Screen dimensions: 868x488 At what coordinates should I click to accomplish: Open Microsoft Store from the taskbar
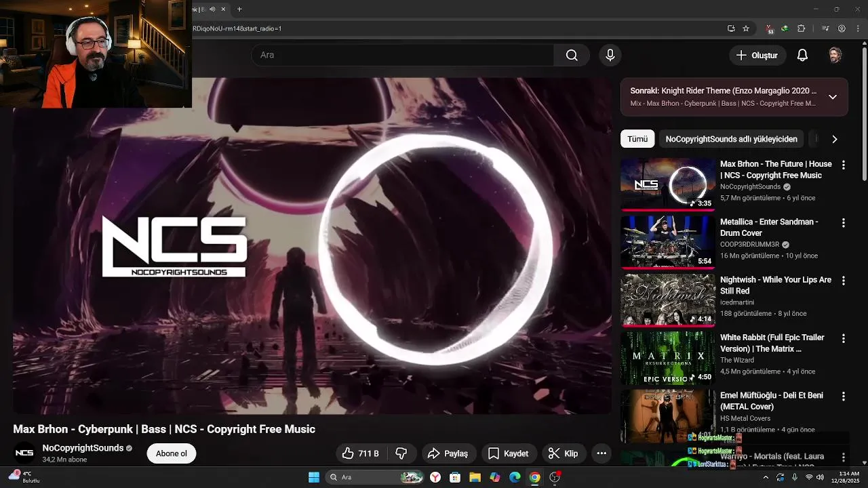(x=455, y=477)
